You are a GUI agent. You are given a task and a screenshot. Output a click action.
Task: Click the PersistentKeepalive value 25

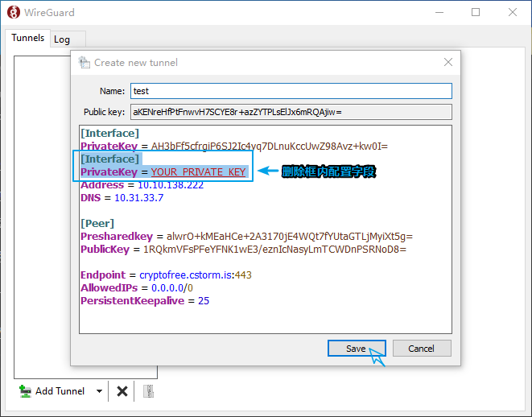click(x=204, y=301)
